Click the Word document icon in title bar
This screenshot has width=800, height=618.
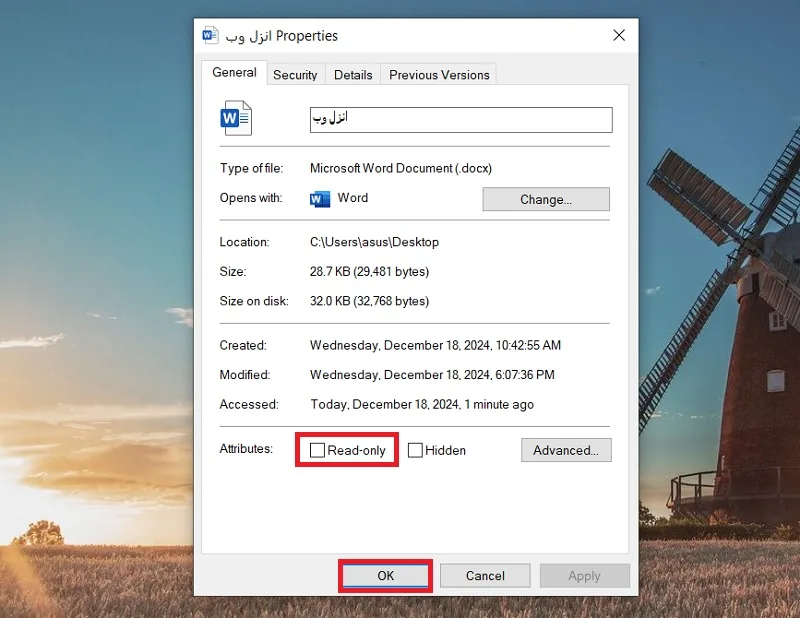210,35
